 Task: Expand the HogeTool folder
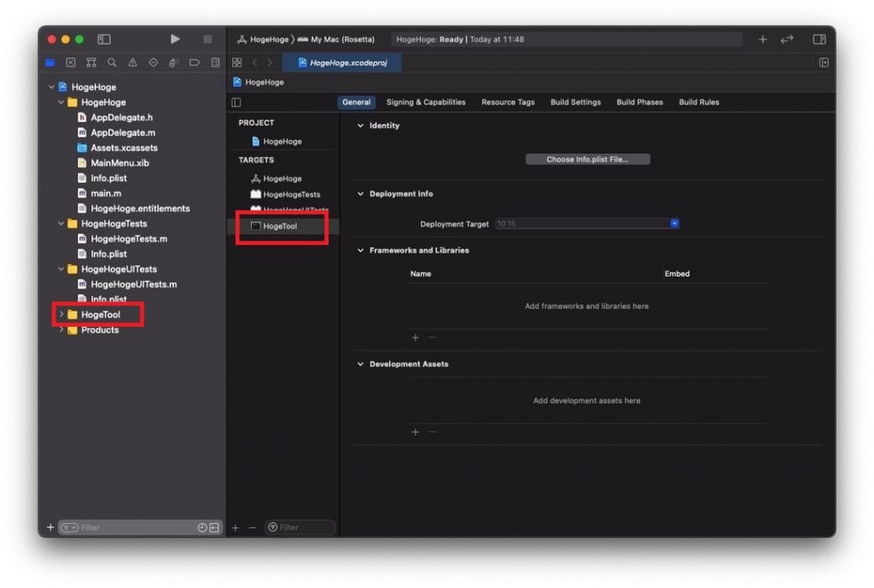click(61, 314)
